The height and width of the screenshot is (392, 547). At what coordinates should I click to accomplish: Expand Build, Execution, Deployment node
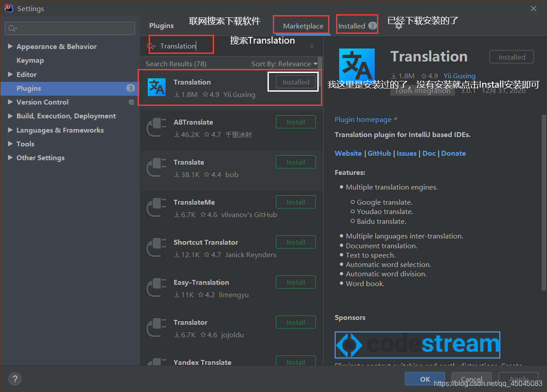pyautogui.click(x=10, y=116)
